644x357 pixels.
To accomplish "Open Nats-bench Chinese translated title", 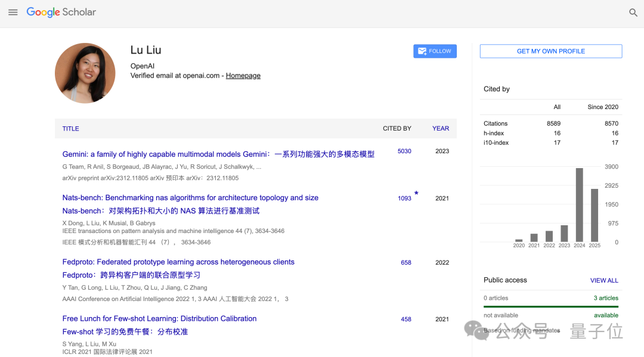I will [160, 211].
